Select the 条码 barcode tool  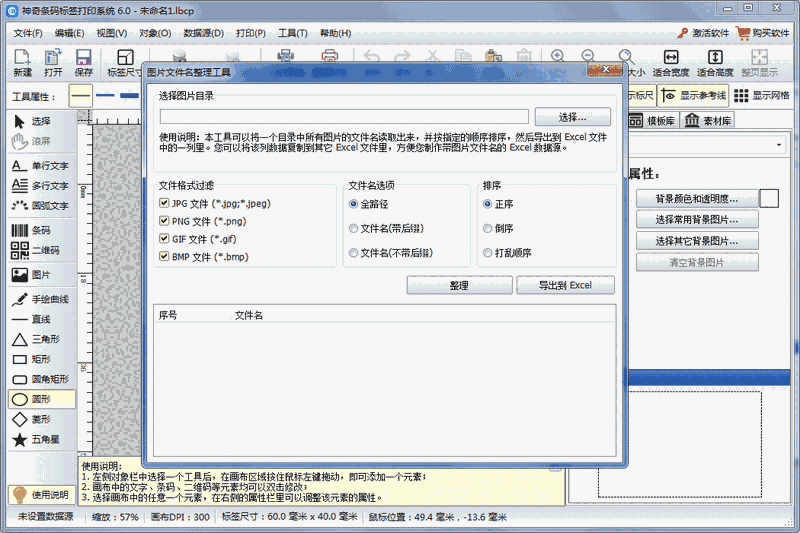(x=42, y=230)
